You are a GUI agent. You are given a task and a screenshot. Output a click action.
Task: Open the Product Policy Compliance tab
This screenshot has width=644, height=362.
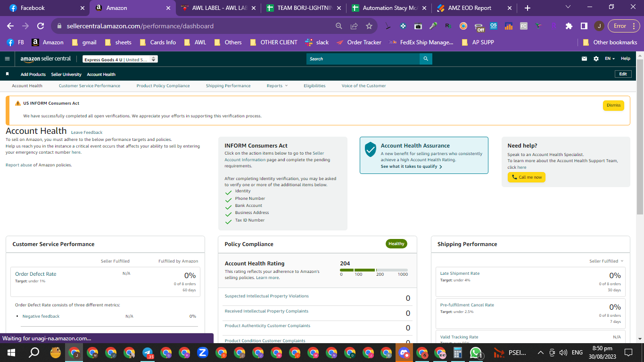click(163, 86)
